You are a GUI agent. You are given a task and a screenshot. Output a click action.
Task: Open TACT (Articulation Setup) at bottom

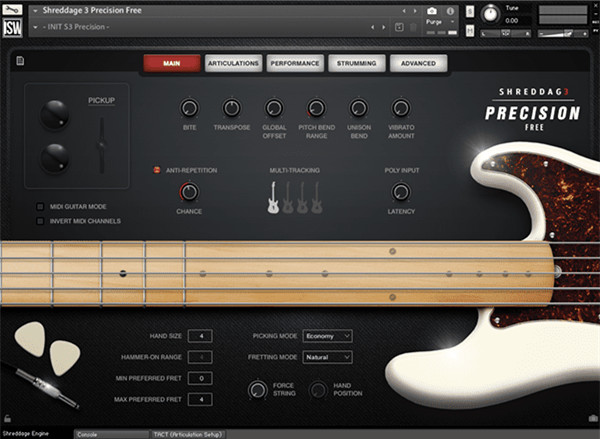(189, 434)
